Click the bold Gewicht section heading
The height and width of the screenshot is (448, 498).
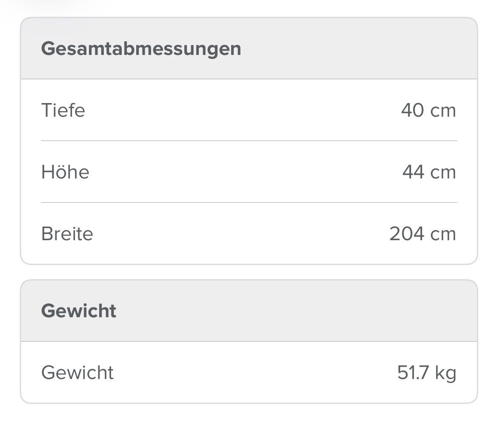click(x=79, y=310)
